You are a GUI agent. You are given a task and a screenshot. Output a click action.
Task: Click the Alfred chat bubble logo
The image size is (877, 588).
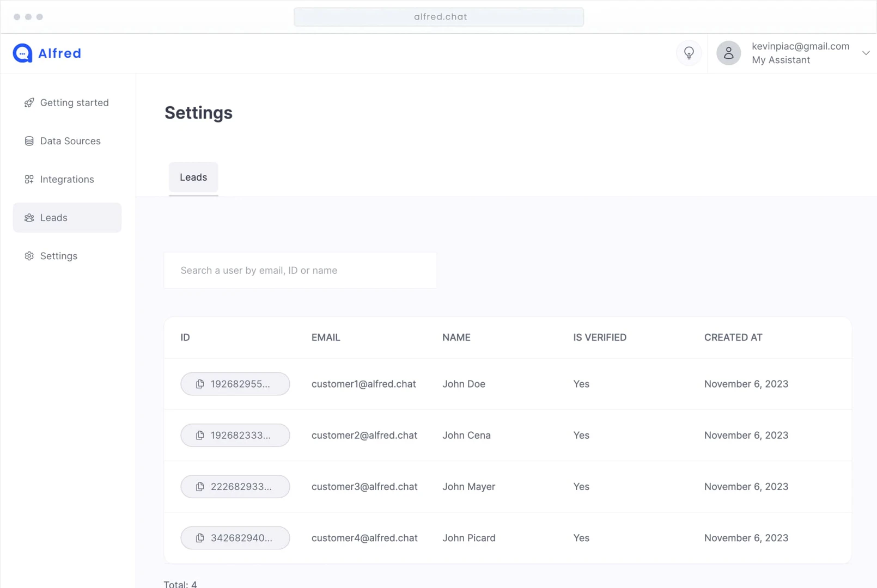click(22, 53)
